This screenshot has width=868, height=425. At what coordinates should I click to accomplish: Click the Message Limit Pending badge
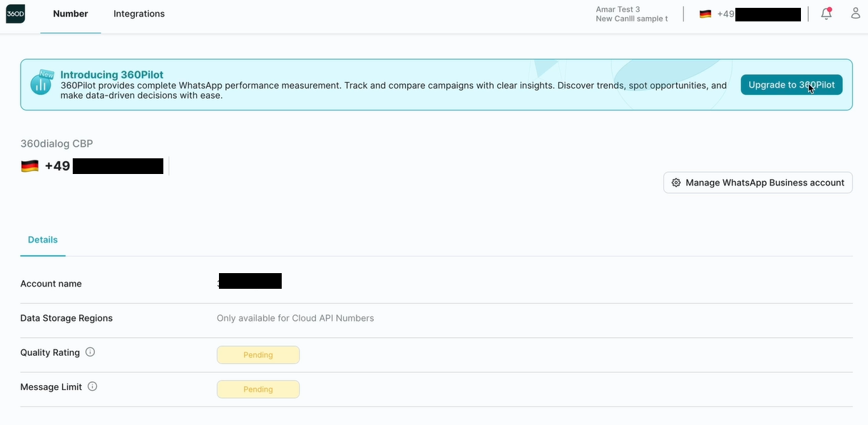coord(258,389)
